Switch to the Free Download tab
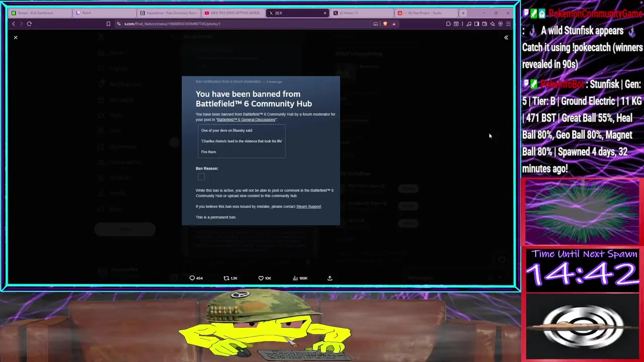Screen dimensions: 644x362 click(x=169, y=13)
